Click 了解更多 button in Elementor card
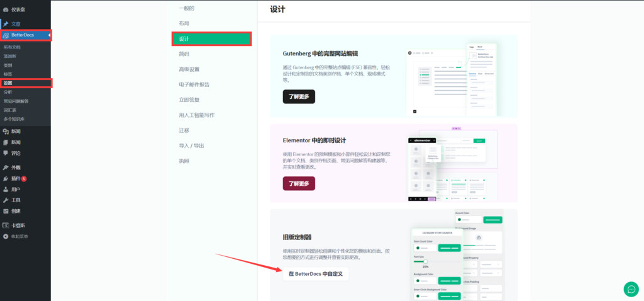 (299, 183)
